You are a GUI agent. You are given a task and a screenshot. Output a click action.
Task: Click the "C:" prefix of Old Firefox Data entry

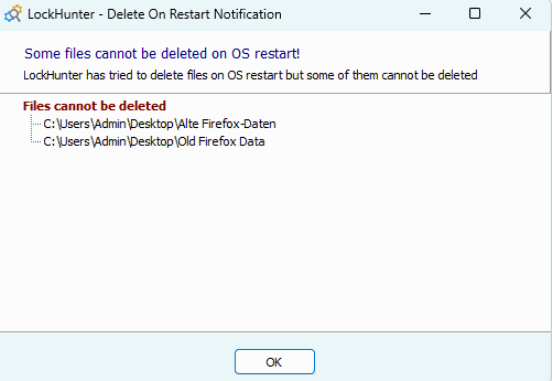tap(49, 142)
